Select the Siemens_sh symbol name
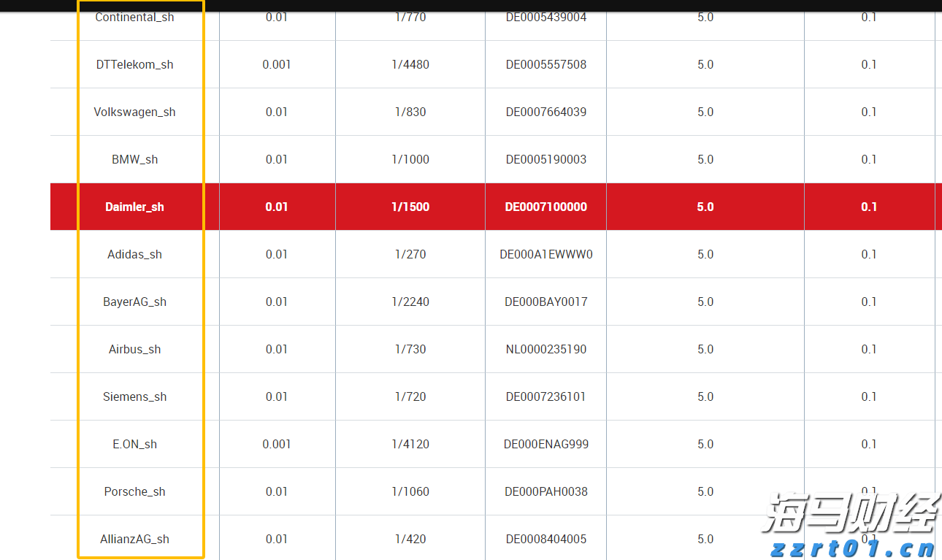Image resolution: width=942 pixels, height=560 pixels. pos(134,396)
